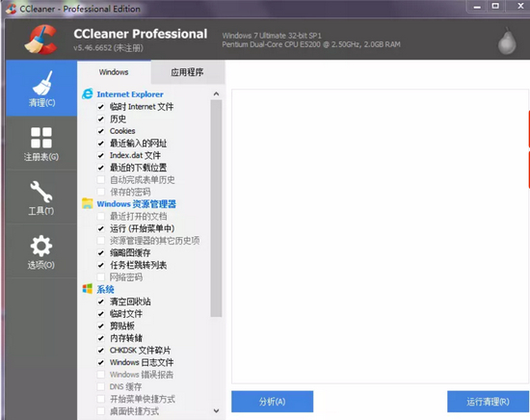Viewport: 530px width, 420px height.
Task: Click list scroll down arrow
Action: click(x=216, y=411)
